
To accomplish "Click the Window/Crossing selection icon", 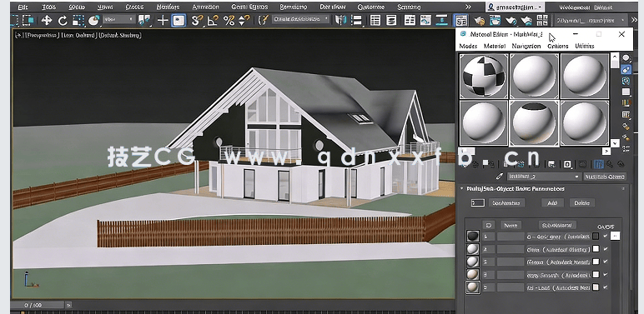I will click(x=28, y=20).
